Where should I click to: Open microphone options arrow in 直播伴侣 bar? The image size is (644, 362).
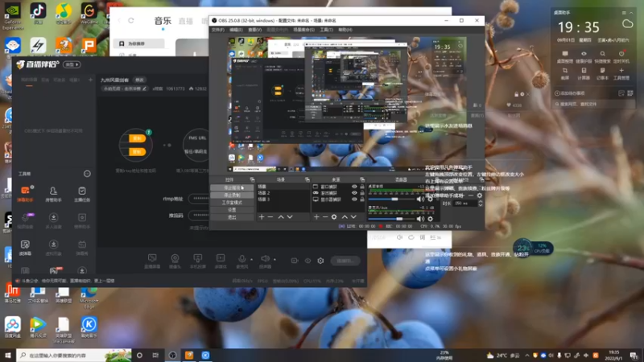(251, 259)
